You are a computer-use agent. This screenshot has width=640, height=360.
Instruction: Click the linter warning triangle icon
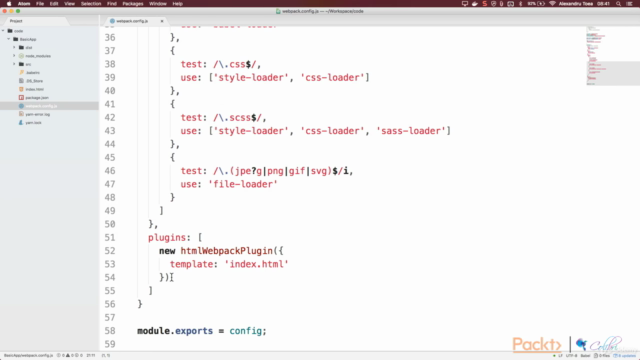68,356
